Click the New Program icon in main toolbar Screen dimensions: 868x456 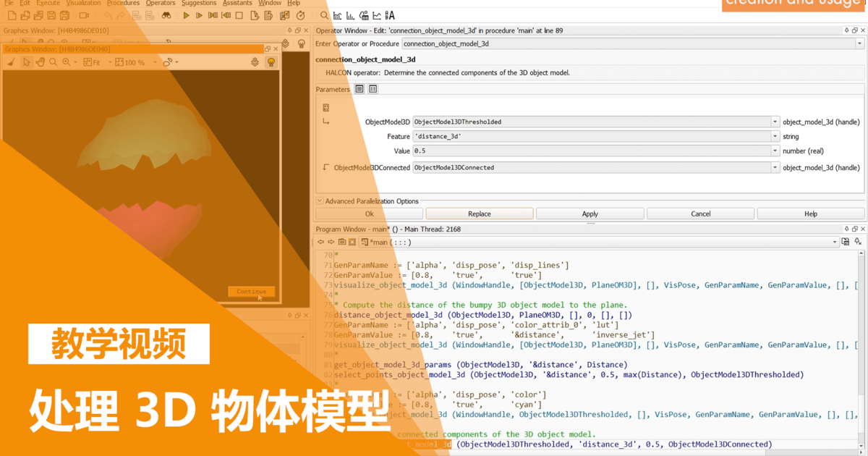pos(12,15)
